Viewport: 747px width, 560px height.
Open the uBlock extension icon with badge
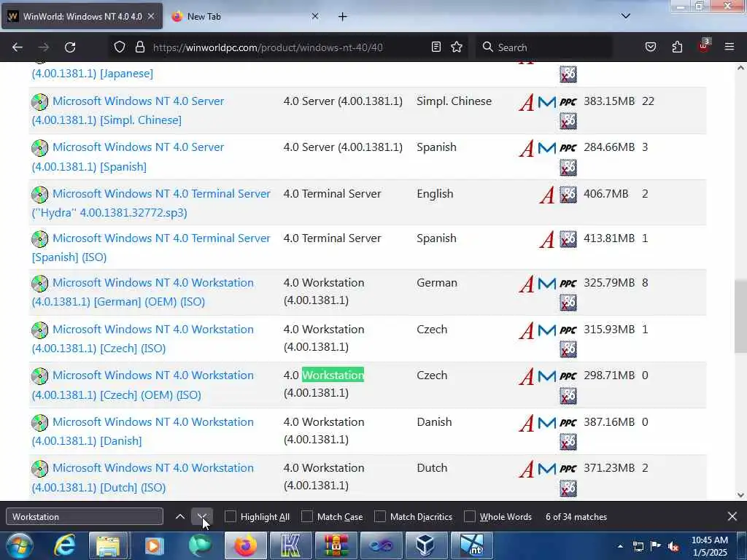coord(704,46)
